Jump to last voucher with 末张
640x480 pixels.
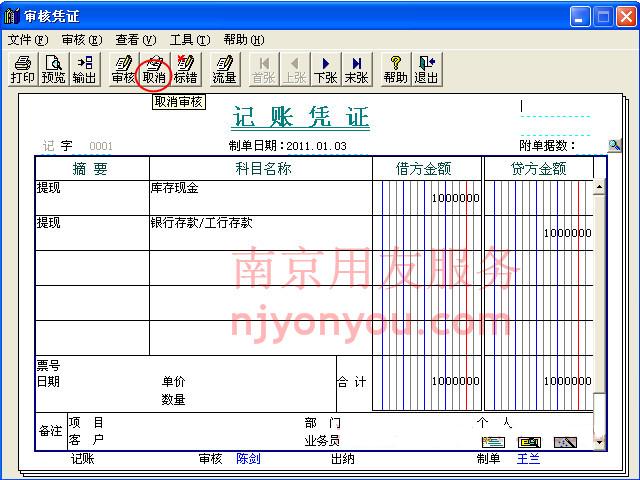pyautogui.click(x=356, y=69)
